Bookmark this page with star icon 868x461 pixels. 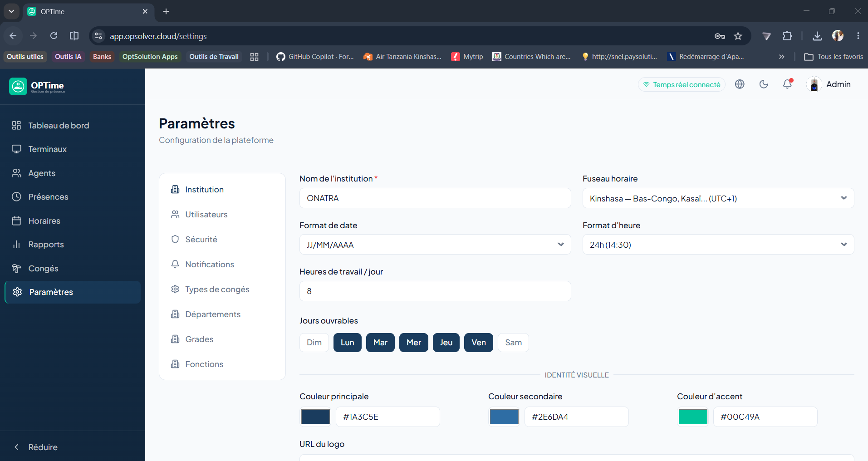click(738, 36)
